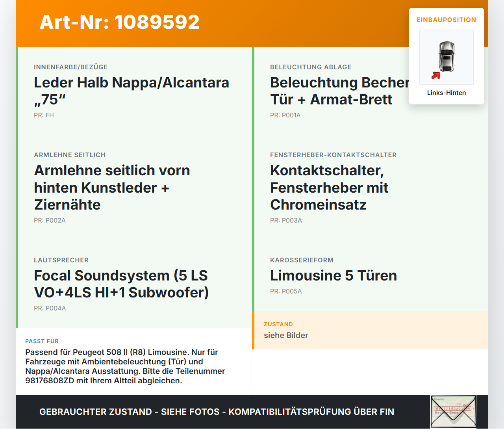This screenshot has width=504, height=429.
Task: Click the siehe Bilder condition text
Action: click(286, 335)
